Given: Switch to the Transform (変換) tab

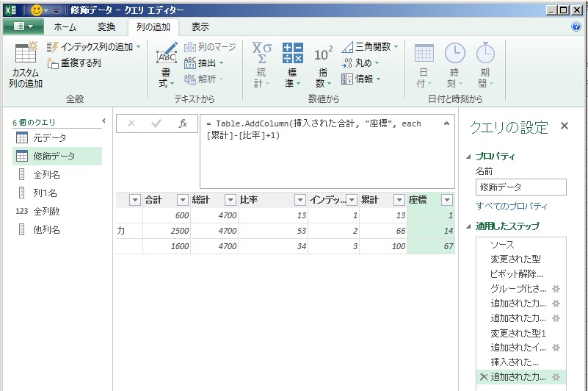Looking at the screenshot, I should click(x=106, y=27).
